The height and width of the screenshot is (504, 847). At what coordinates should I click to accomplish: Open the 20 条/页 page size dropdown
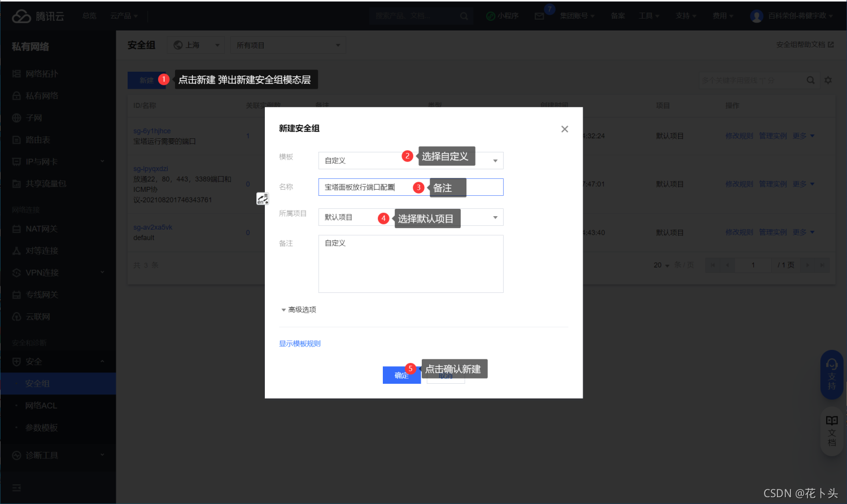point(662,265)
